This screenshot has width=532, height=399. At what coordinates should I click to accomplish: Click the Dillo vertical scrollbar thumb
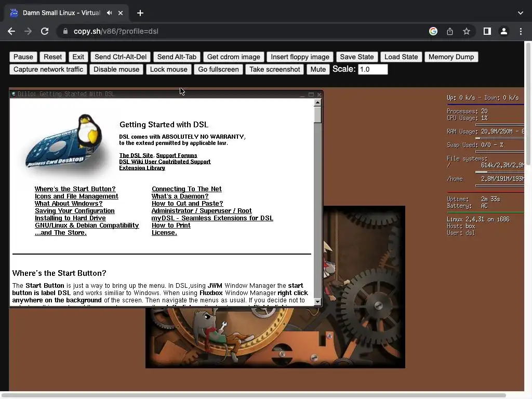point(317,115)
